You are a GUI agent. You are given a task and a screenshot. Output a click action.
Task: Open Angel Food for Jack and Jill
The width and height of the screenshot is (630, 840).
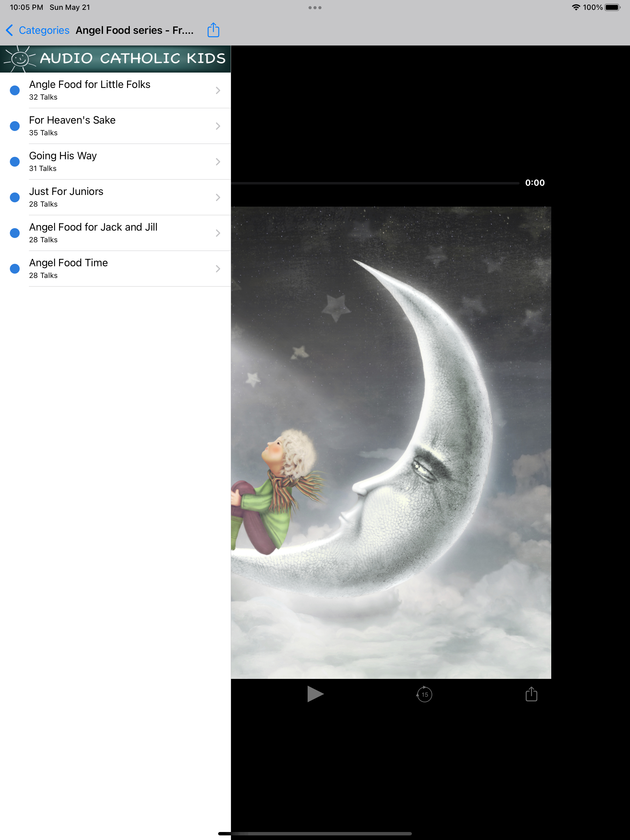(116, 233)
